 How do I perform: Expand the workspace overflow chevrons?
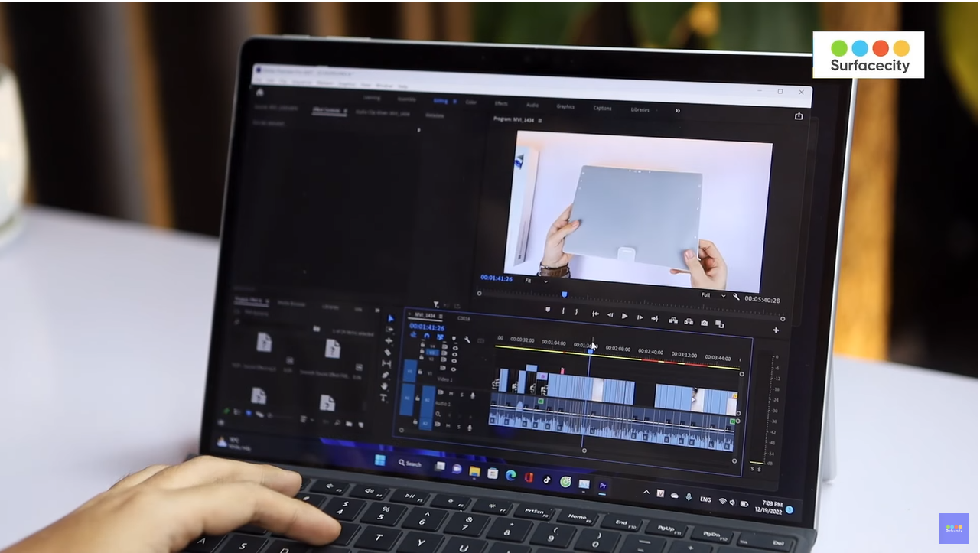click(677, 111)
